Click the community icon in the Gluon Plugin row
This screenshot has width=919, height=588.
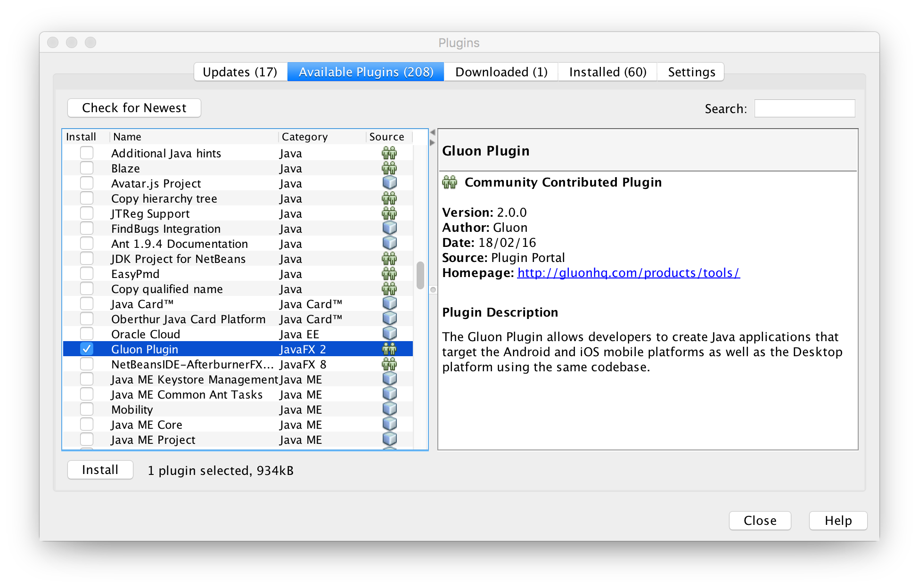389,349
